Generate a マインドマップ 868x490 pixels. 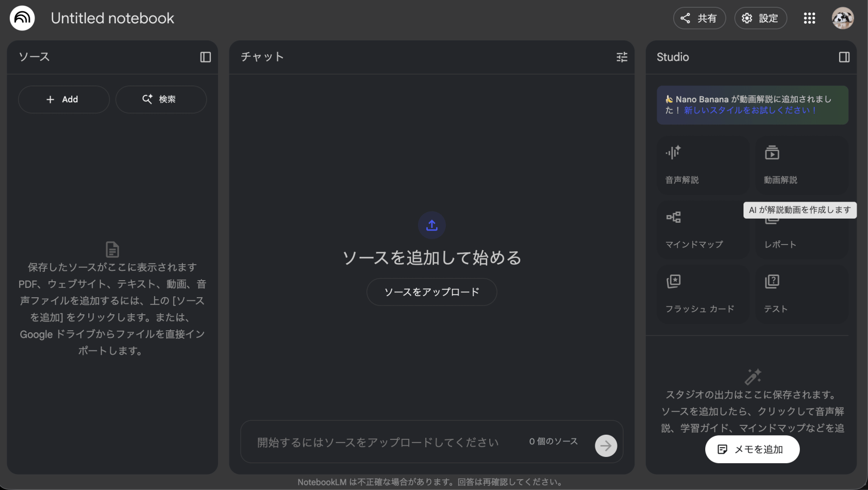[x=703, y=230]
